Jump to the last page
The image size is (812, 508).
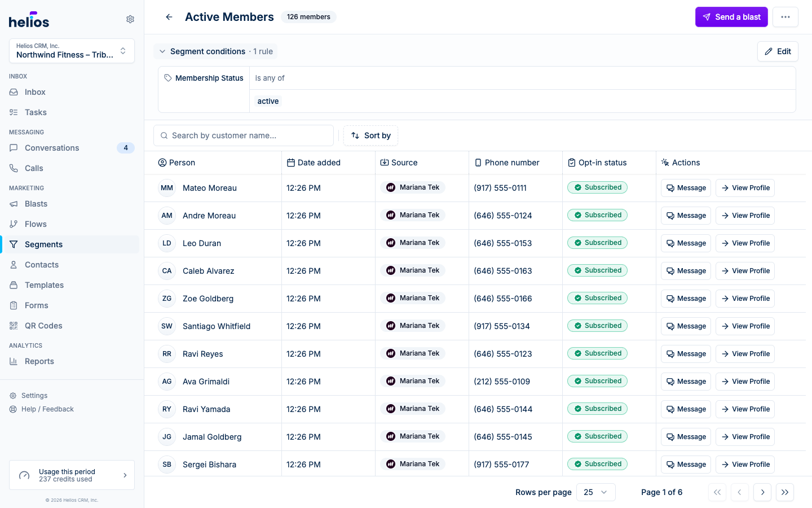click(x=785, y=492)
